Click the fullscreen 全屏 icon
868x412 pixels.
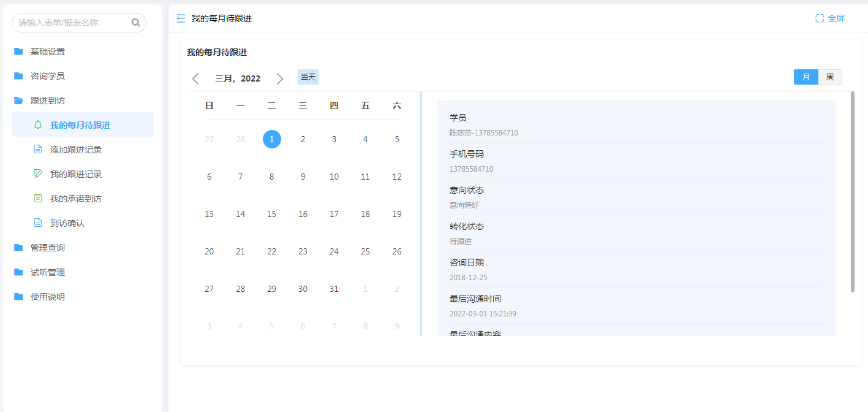click(820, 18)
